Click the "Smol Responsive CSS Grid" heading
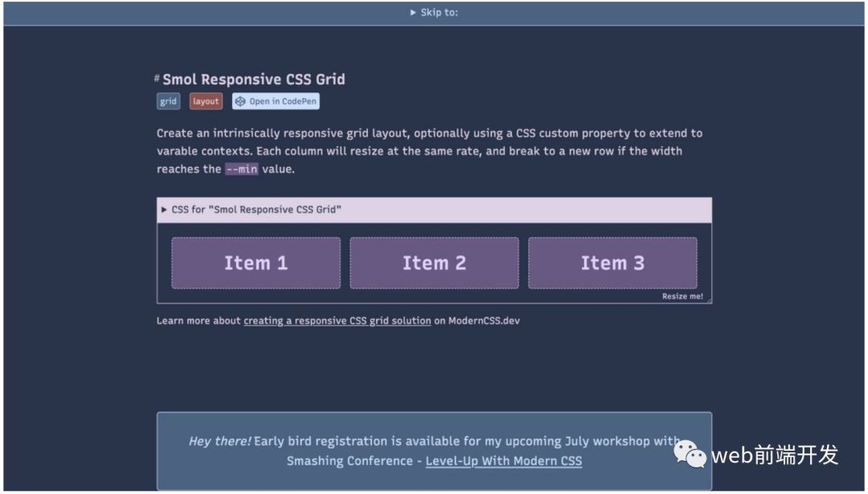This screenshot has width=868, height=494. pos(254,79)
